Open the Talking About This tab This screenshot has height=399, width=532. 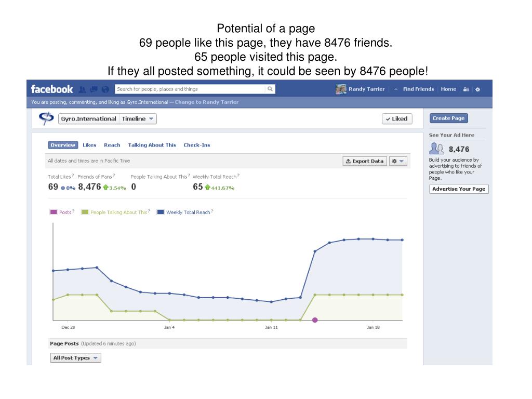tap(152, 145)
